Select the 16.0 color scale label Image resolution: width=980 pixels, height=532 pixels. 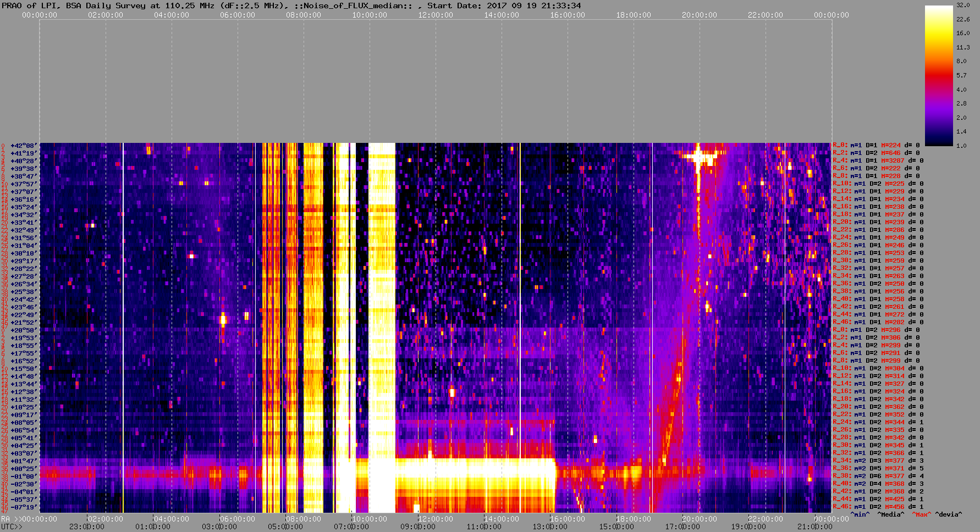[x=962, y=33]
